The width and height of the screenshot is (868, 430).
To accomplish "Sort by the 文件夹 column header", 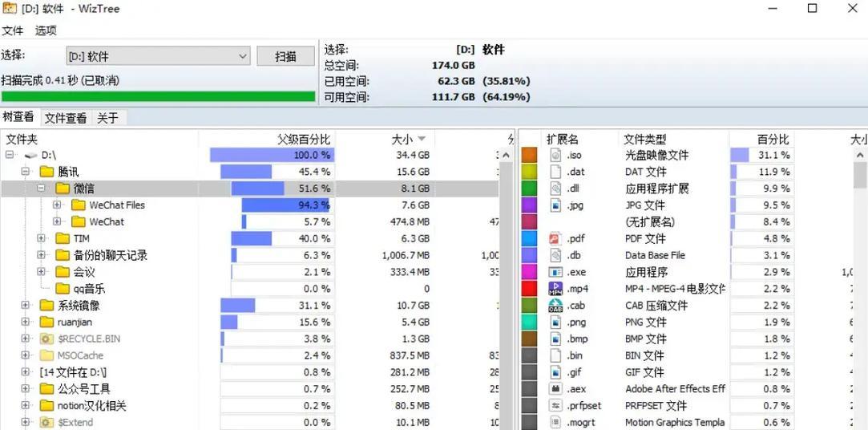I will [x=99, y=139].
